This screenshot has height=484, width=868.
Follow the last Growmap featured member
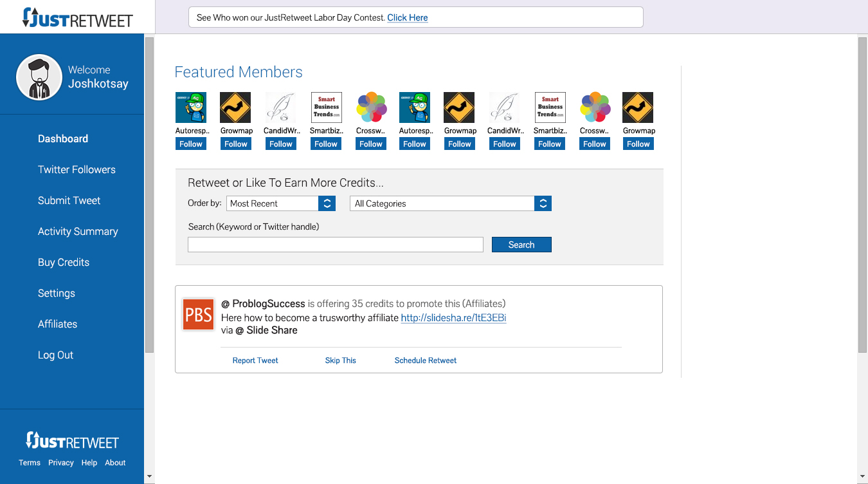[x=638, y=144]
